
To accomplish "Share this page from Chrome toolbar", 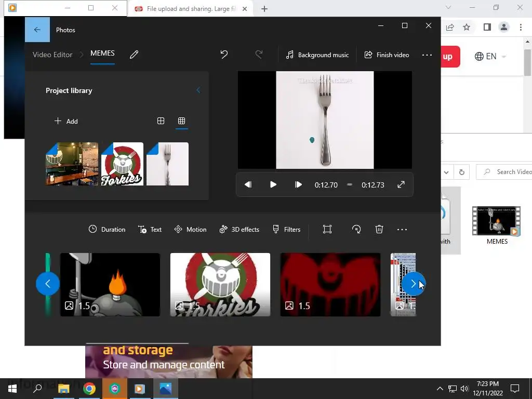I will click(x=450, y=27).
